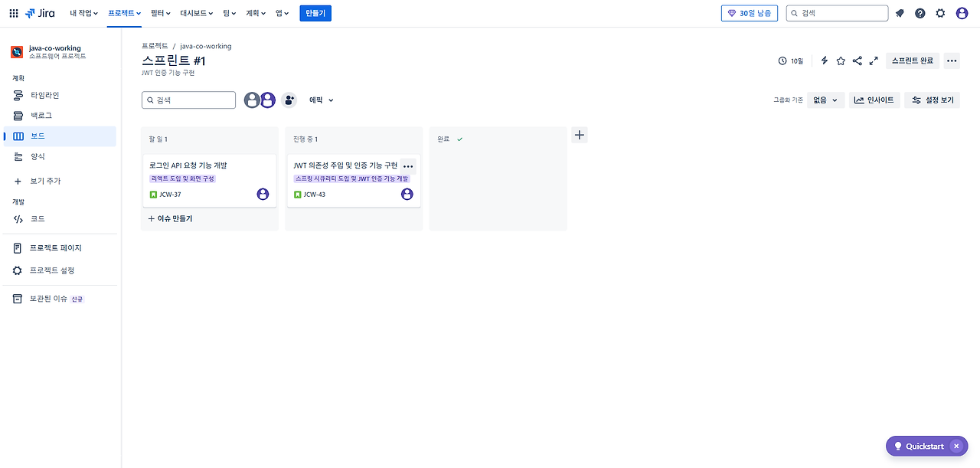Click the 10일 remaining clock indicator
Image resolution: width=980 pixels, height=468 pixels.
pos(790,61)
